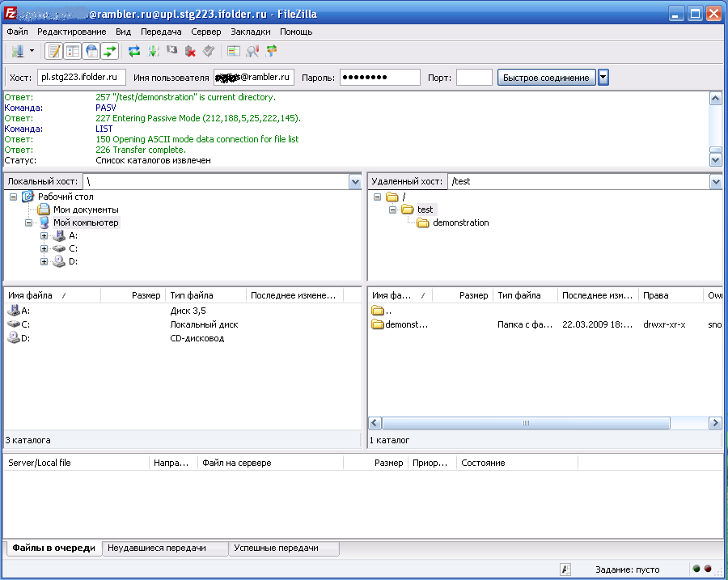The width and height of the screenshot is (728, 580).
Task: Click the remote list scroll-right arrow
Action: click(x=715, y=423)
